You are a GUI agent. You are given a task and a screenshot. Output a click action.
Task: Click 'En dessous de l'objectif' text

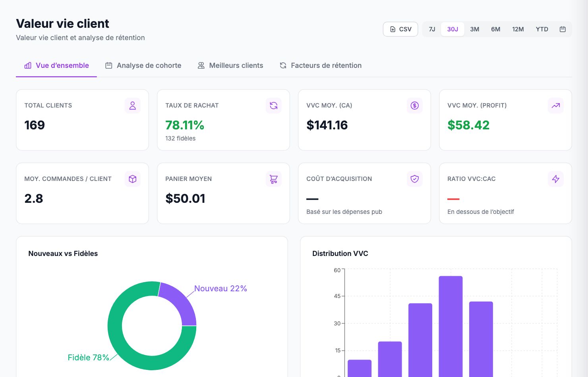pyautogui.click(x=481, y=212)
